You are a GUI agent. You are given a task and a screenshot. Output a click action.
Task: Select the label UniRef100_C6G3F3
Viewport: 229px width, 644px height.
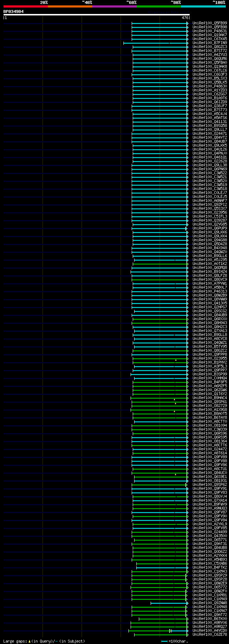pyautogui.click(x=210, y=74)
